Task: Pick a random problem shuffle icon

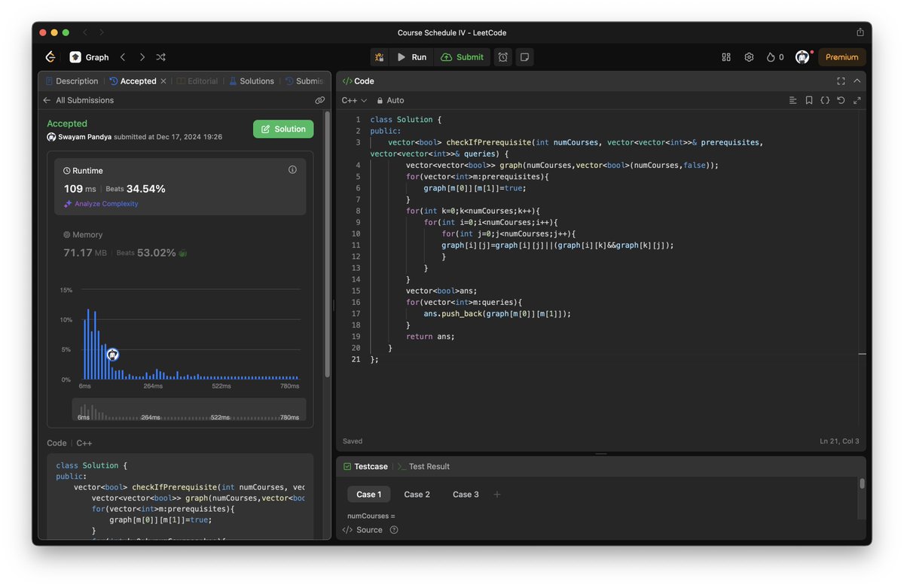Action: pos(161,57)
